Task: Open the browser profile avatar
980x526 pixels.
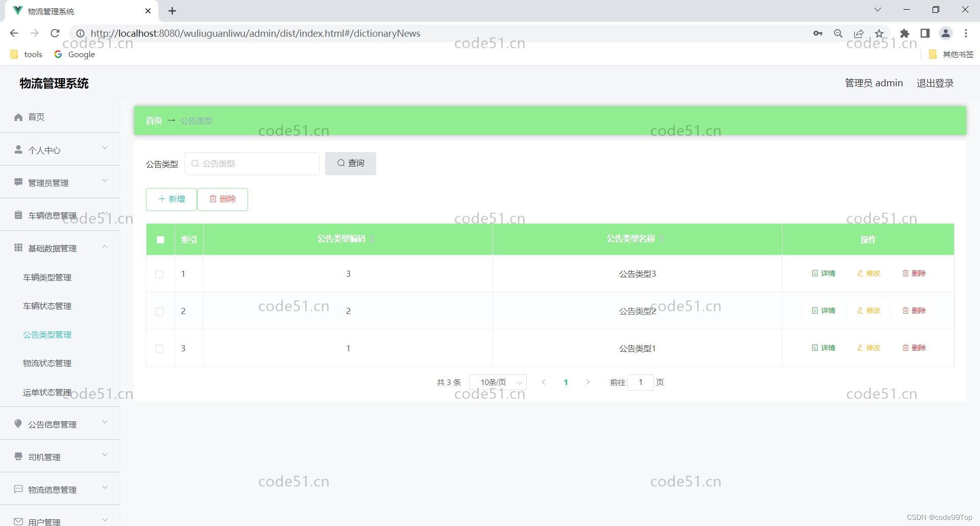Action: point(945,33)
